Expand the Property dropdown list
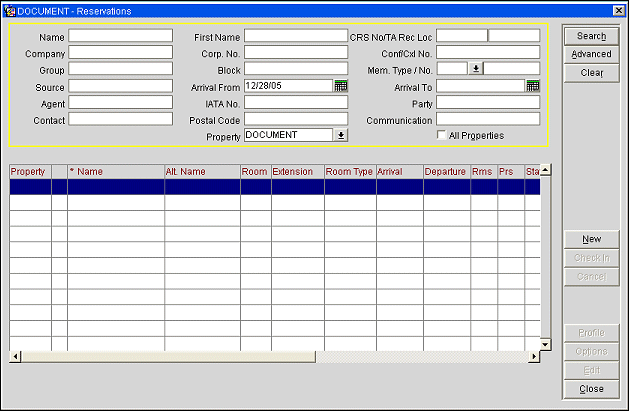This screenshot has width=629, height=411. click(341, 135)
